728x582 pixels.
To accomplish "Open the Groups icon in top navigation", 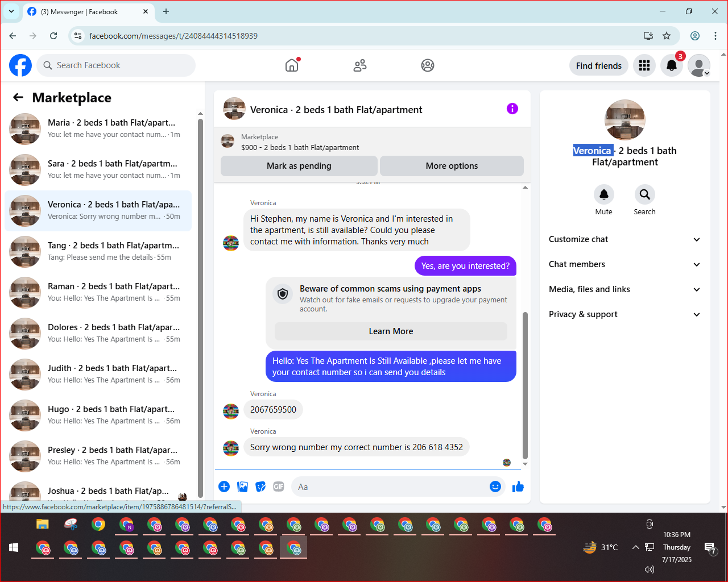I will [428, 65].
